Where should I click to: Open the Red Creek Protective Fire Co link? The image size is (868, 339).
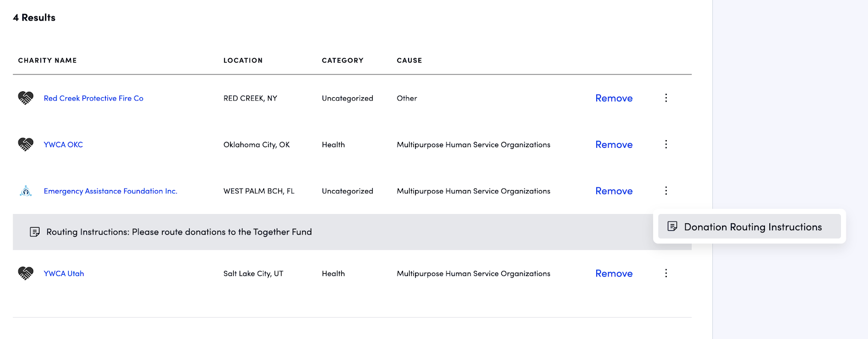click(93, 98)
